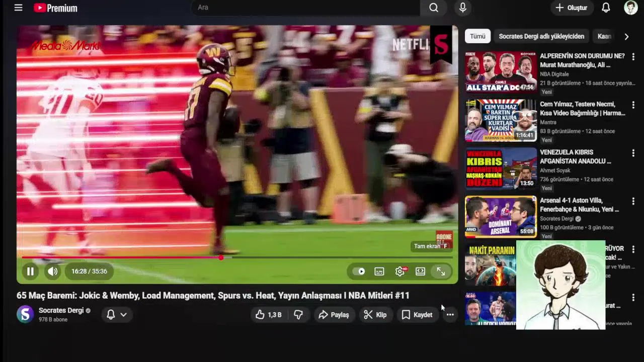Start voice search with microphone
The image size is (644, 362).
[x=462, y=8]
